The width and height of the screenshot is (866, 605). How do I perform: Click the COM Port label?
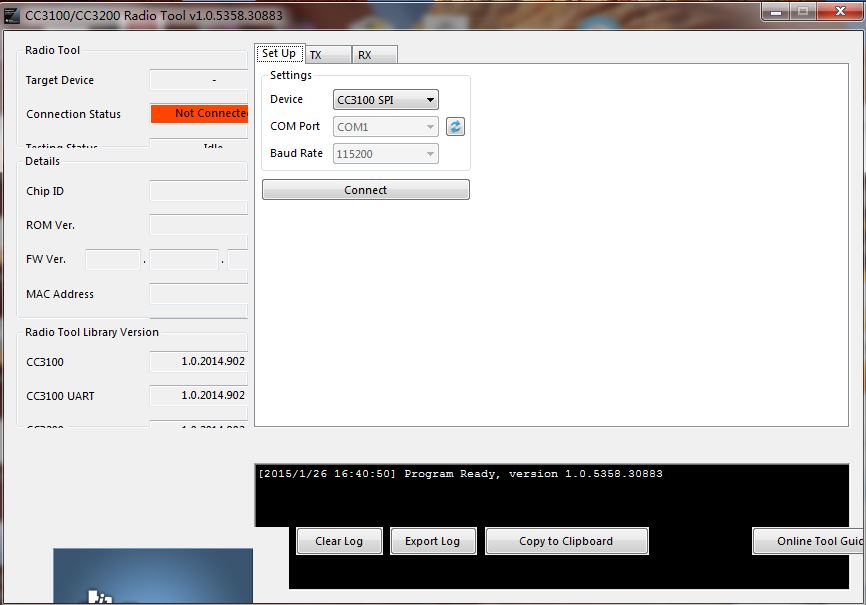pyautogui.click(x=295, y=126)
